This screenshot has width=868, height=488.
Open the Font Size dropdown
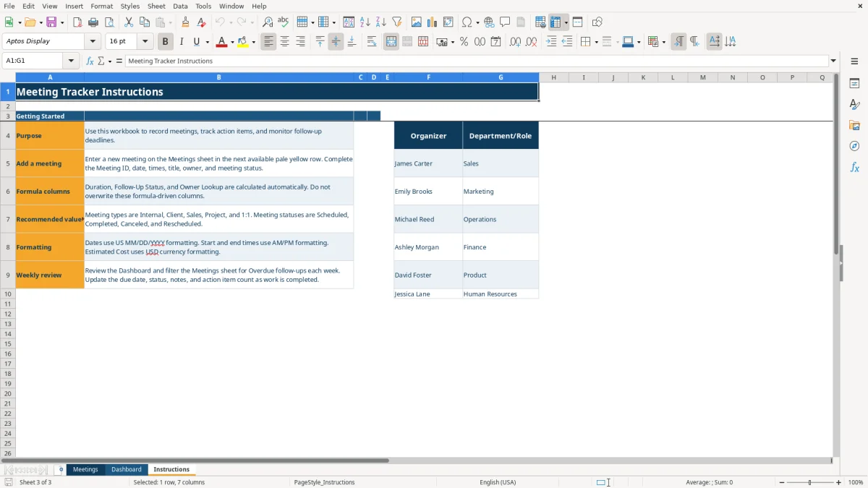click(x=145, y=42)
